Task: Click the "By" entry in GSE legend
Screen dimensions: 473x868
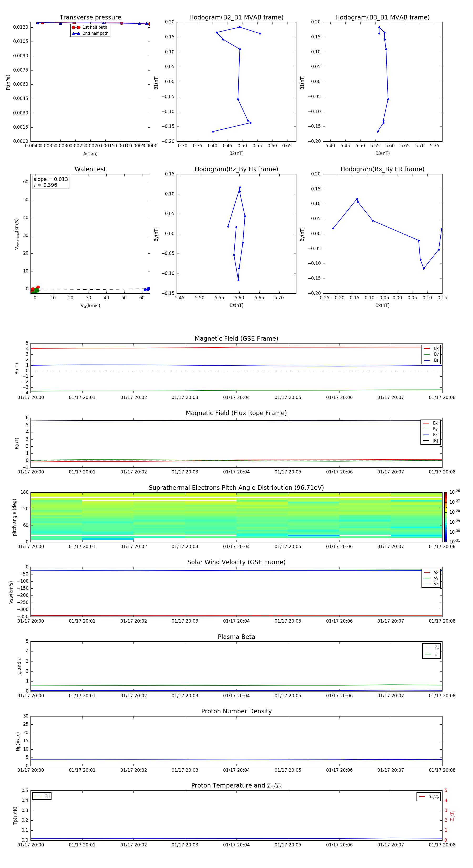Action: pyautogui.click(x=431, y=355)
